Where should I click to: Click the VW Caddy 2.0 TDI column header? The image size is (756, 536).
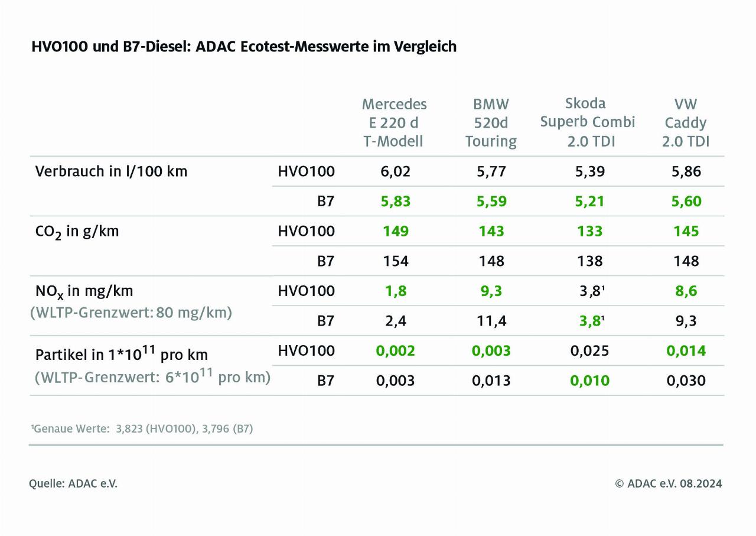(x=685, y=123)
